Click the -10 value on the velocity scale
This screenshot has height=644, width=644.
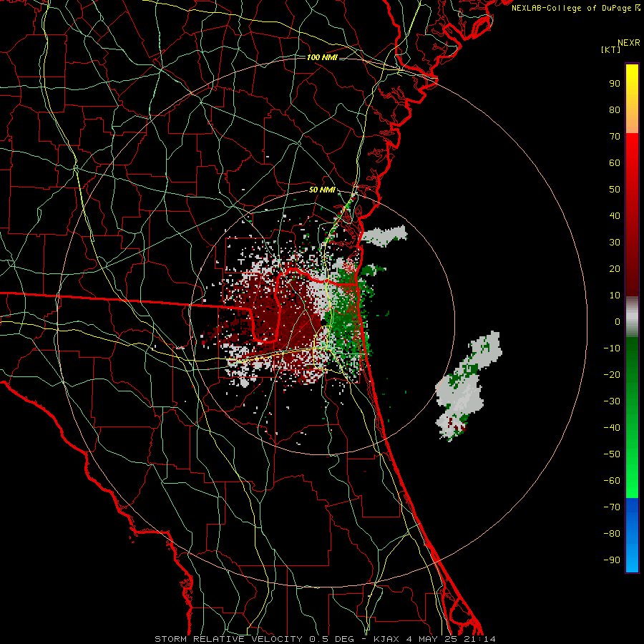[x=612, y=348]
